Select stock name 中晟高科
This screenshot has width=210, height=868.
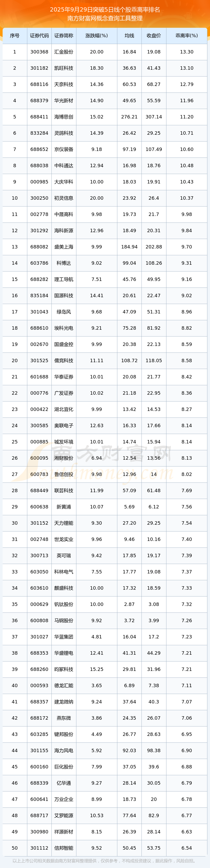(x=64, y=214)
